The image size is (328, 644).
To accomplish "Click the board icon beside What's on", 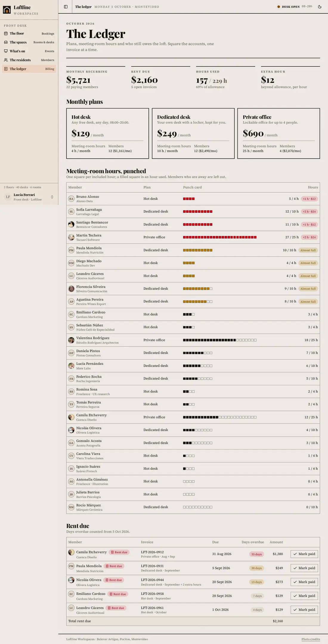I will pyautogui.click(x=6, y=51).
